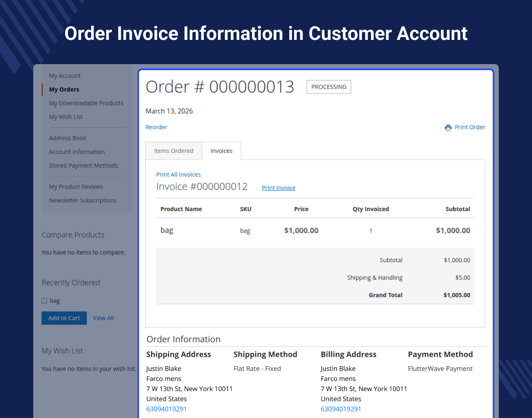
Task: Switch to the Items Ordered tab
Action: tap(174, 151)
